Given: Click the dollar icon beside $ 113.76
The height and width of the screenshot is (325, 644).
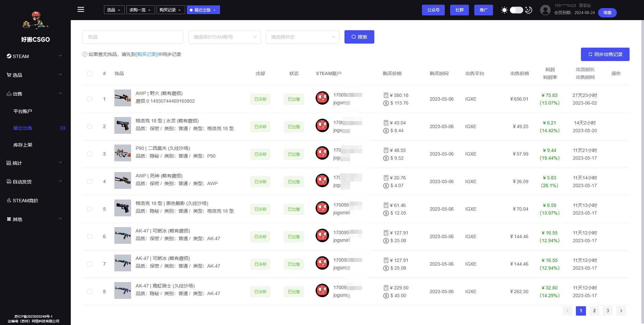Looking at the screenshot, I should click(x=386, y=103).
